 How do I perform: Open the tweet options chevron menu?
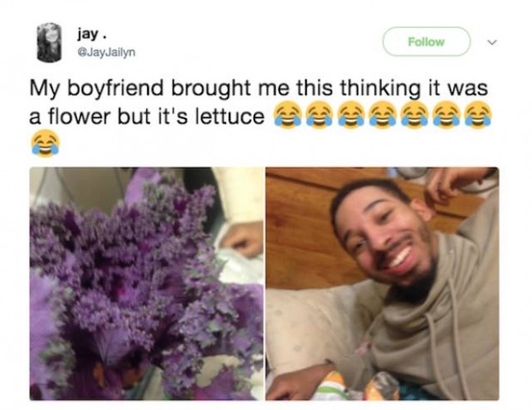point(492,42)
